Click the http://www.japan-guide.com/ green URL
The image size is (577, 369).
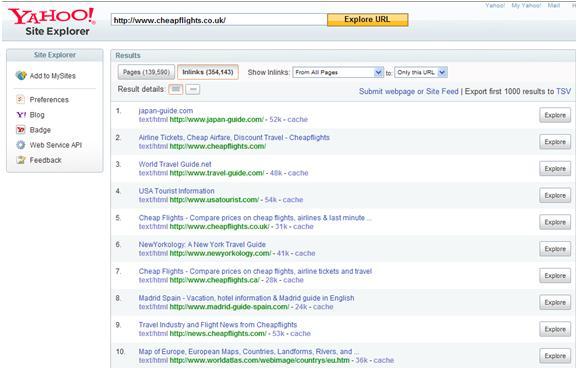[x=216, y=119]
